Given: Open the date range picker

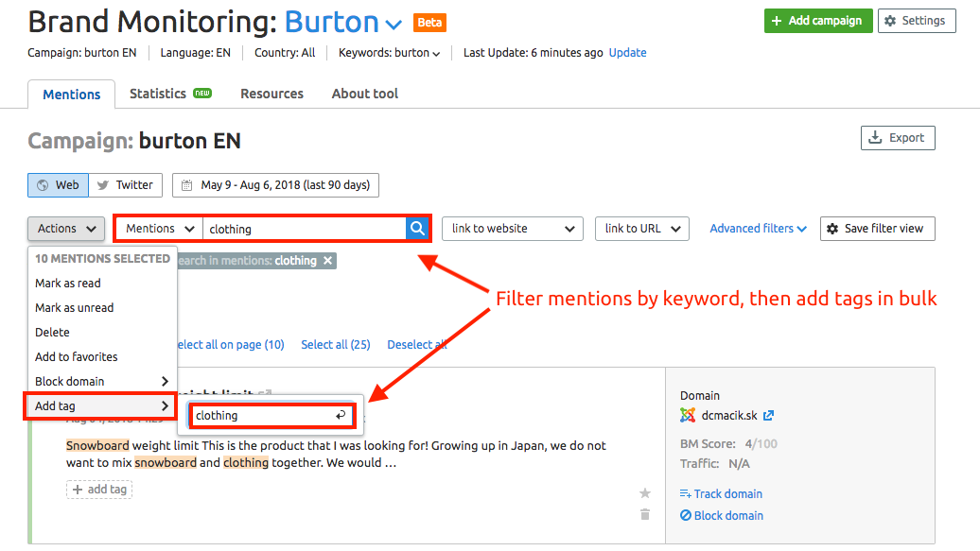Looking at the screenshot, I should (x=275, y=185).
